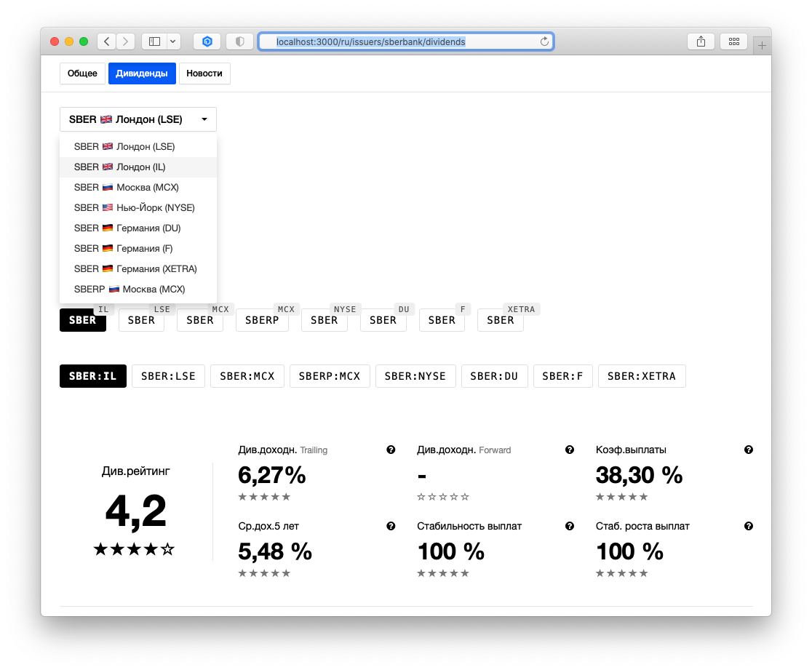Screen dimensions: 812x670
Task: Go forward with Safari's forward arrow
Action: click(x=126, y=41)
